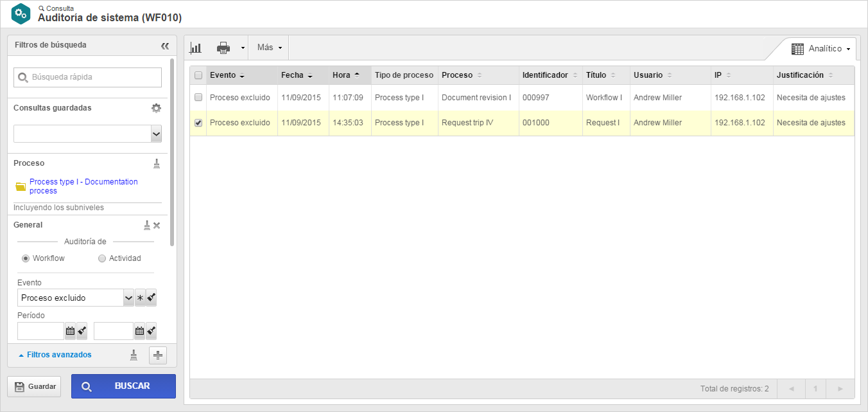Open the start date calendar icon

71,331
